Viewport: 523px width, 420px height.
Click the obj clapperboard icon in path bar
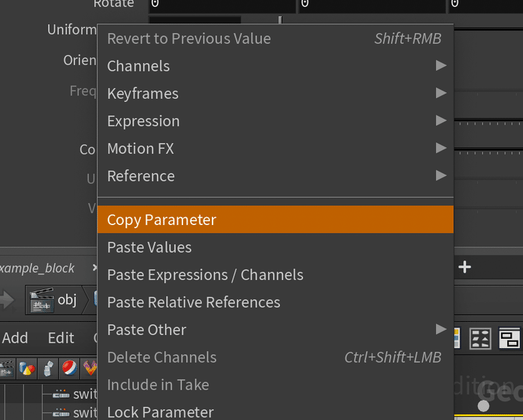click(x=41, y=300)
